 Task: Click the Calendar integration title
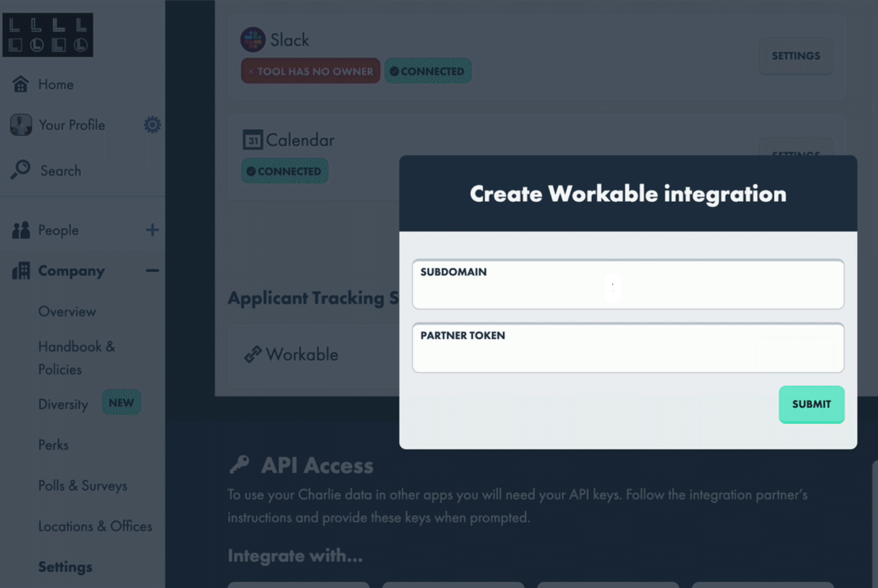point(300,140)
